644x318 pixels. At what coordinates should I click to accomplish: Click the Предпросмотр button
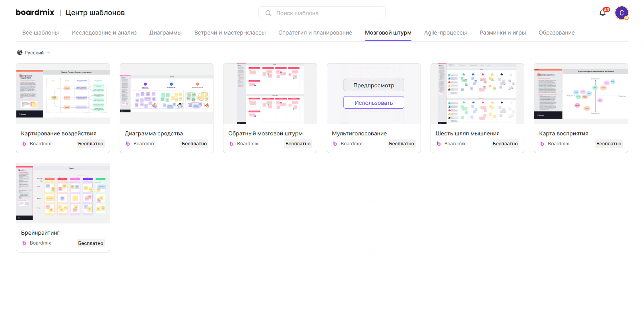pos(374,85)
